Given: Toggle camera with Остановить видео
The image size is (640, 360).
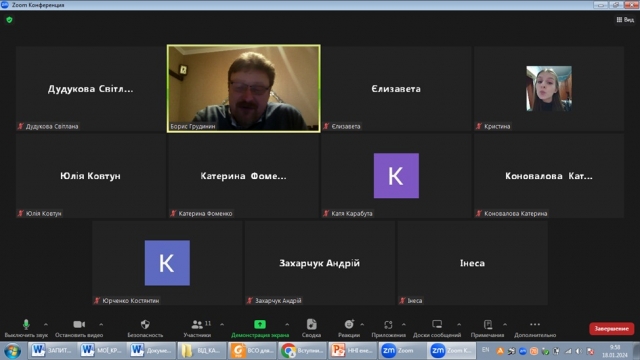Looking at the screenshot, I should 79,328.
